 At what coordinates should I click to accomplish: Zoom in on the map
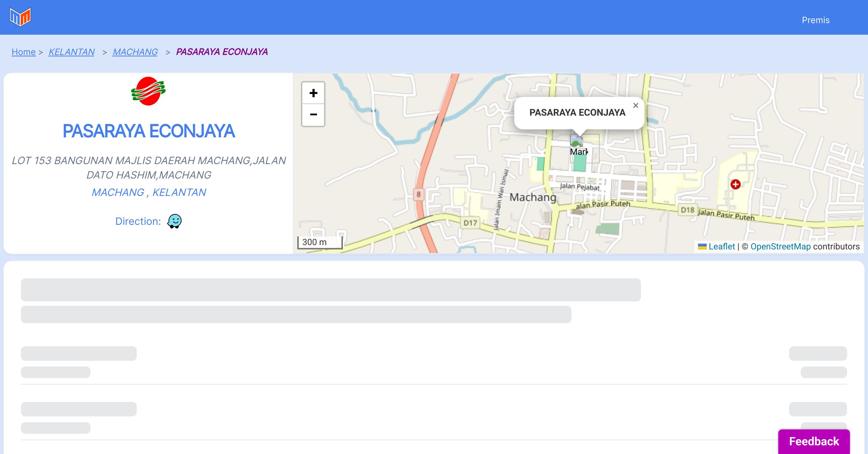pyautogui.click(x=313, y=93)
